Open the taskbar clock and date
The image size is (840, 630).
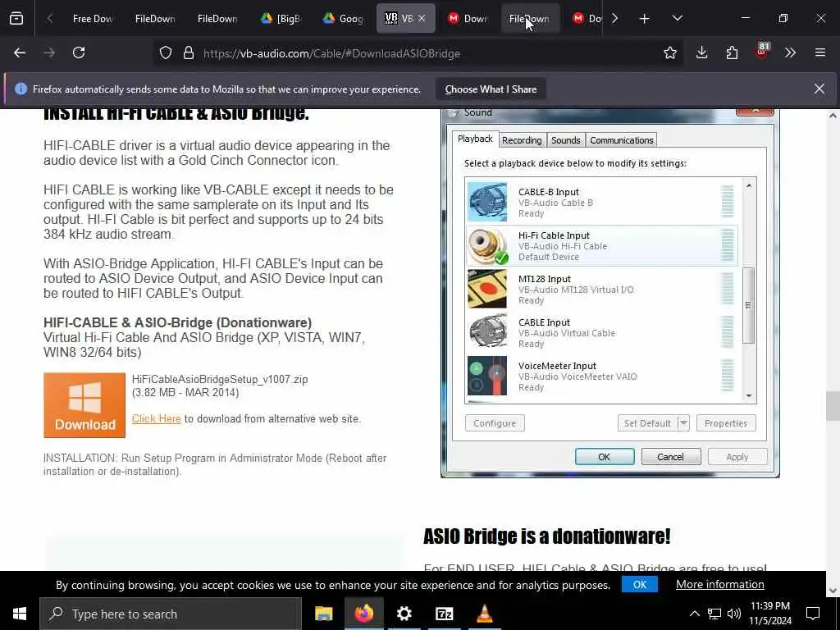pyautogui.click(x=769, y=614)
